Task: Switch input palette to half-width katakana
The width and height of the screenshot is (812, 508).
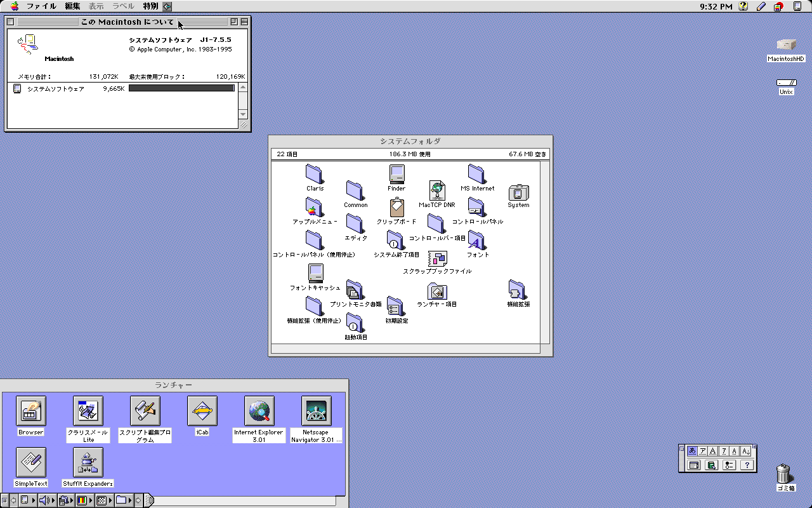Action: [724, 451]
